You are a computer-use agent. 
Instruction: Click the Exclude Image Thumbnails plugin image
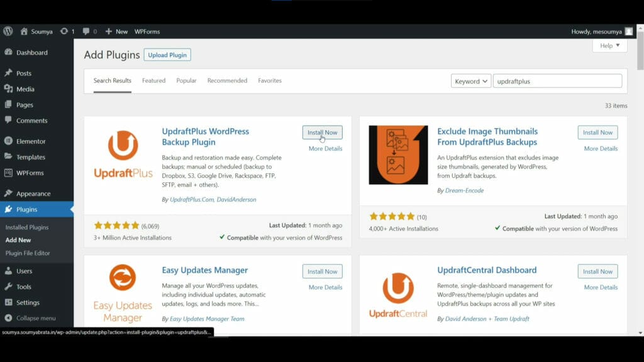tap(398, 155)
